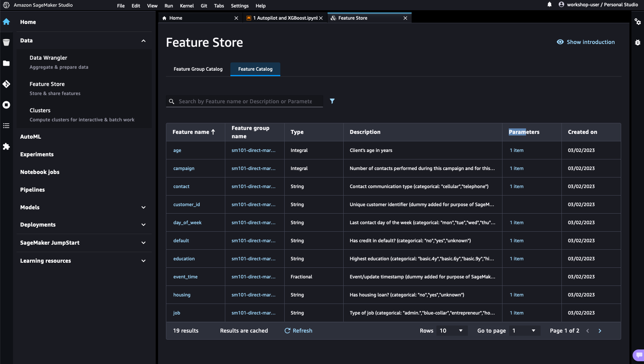Click the Home icon in left sidebar
This screenshot has width=644, height=364.
[x=6, y=22]
